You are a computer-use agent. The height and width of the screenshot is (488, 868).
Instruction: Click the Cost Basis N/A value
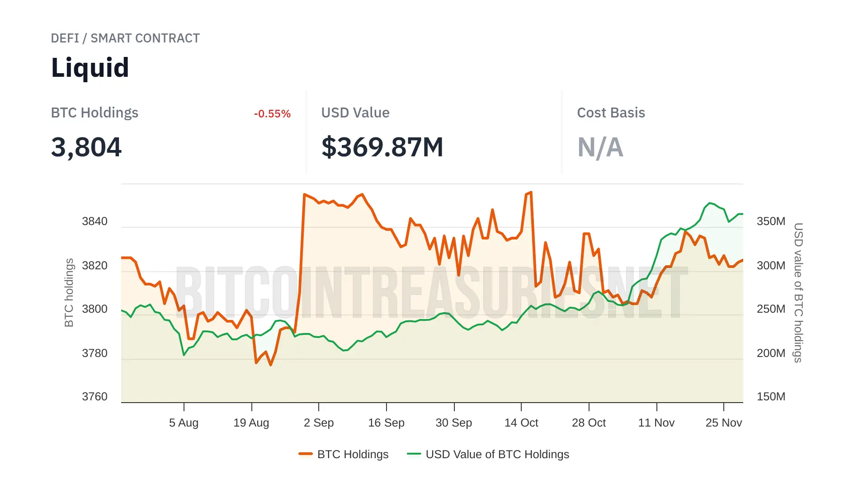click(600, 147)
